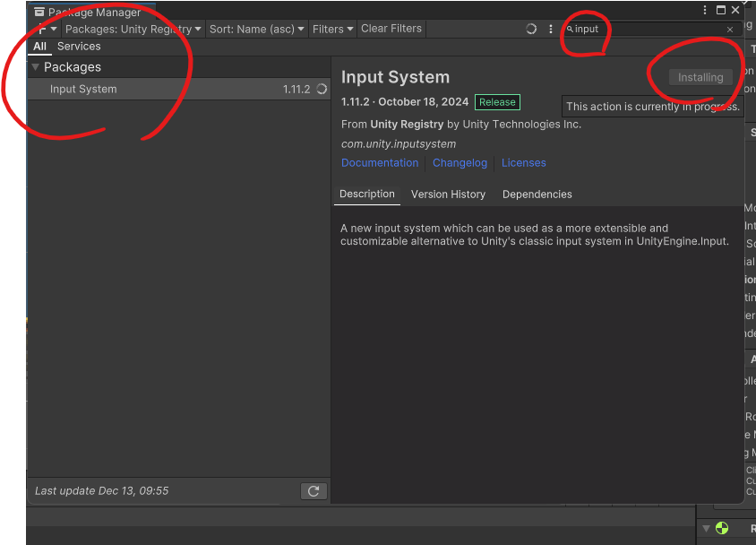Open the Filters dropdown
Viewport: 756px width, 545px height.
click(x=332, y=29)
